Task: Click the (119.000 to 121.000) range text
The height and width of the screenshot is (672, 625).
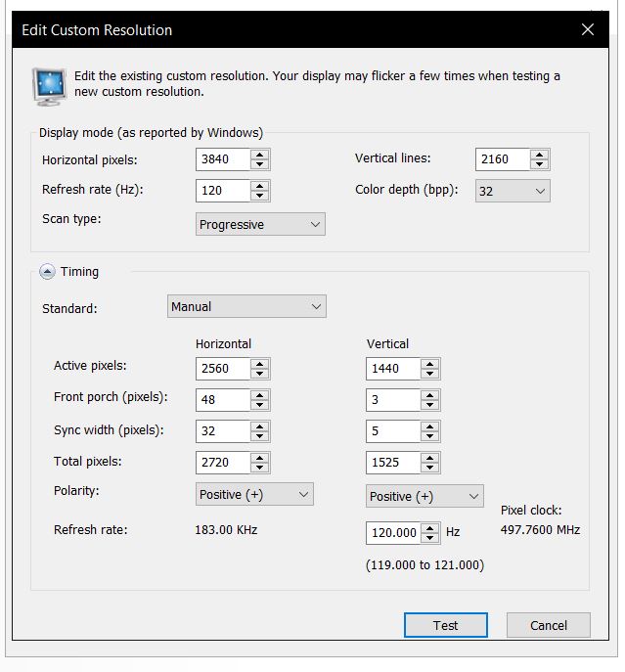Action: point(424,564)
